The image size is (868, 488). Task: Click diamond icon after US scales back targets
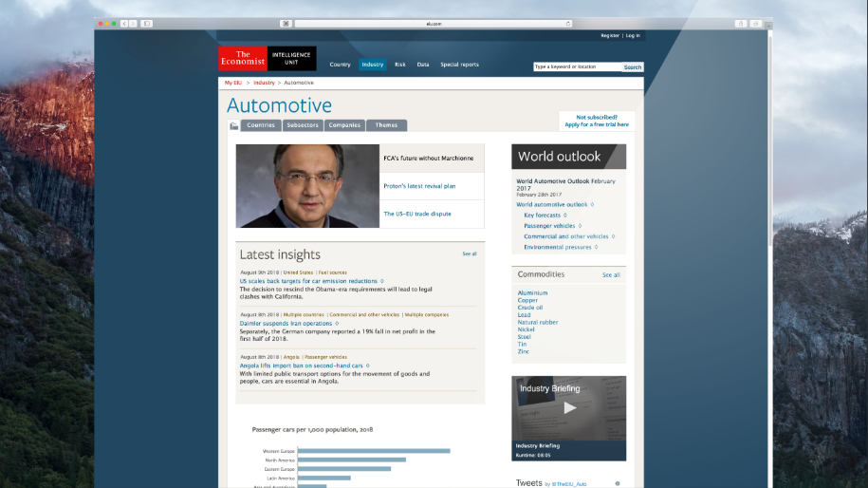click(x=382, y=281)
